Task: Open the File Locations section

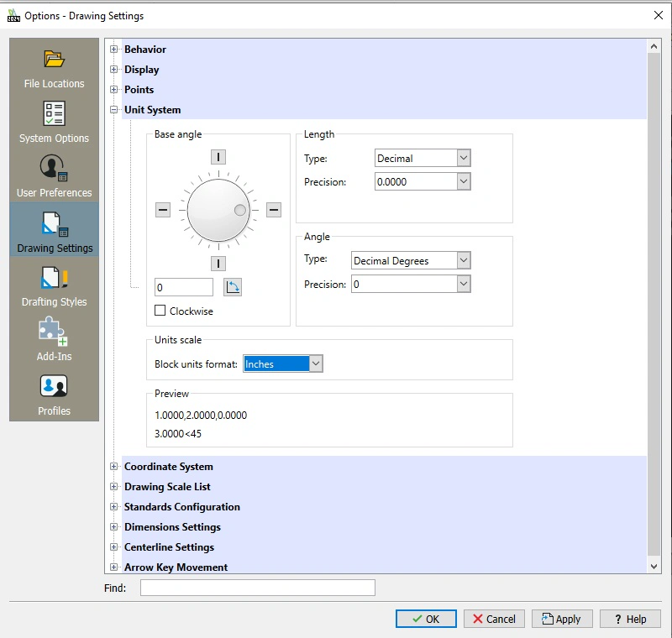Action: [54, 70]
